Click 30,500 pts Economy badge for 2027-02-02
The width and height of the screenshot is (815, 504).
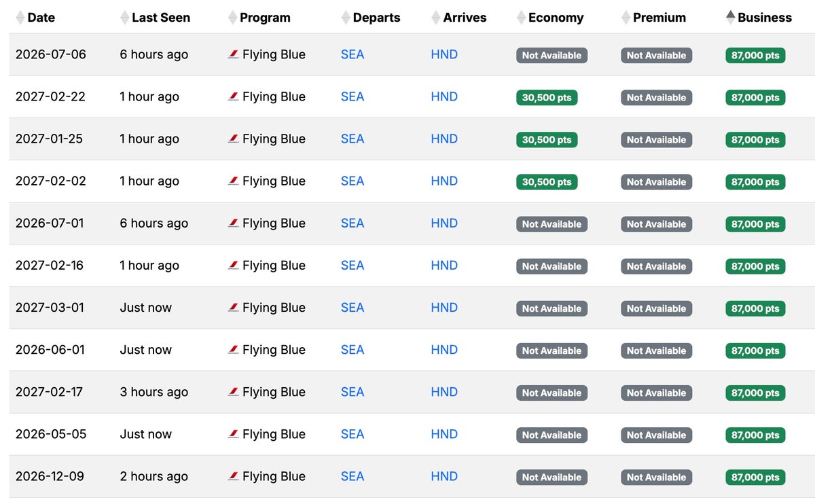(547, 182)
